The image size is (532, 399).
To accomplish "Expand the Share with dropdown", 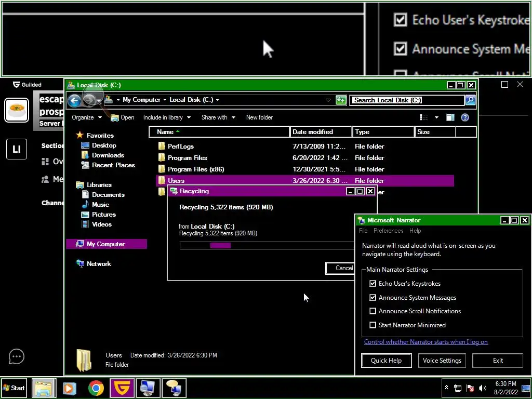I will tap(218, 117).
